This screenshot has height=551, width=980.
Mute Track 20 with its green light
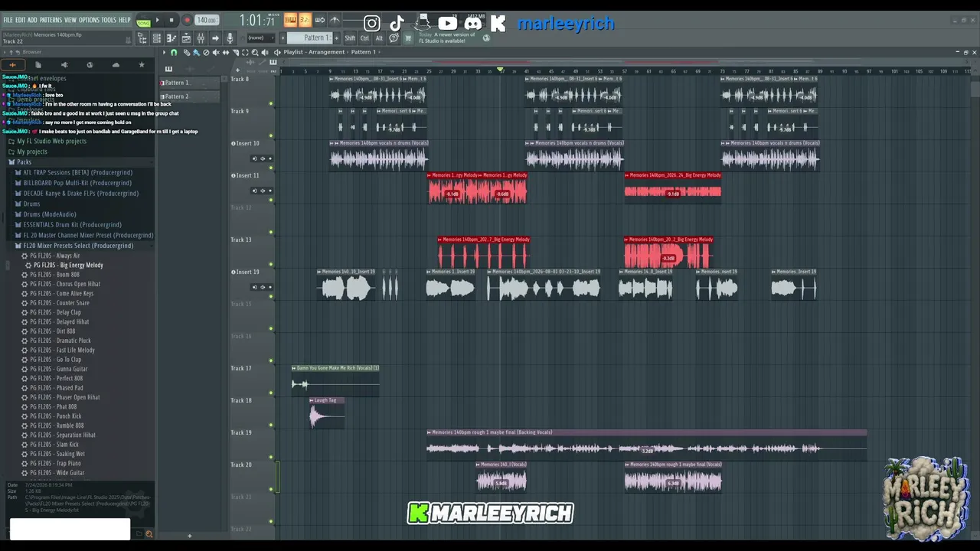pyautogui.click(x=271, y=487)
